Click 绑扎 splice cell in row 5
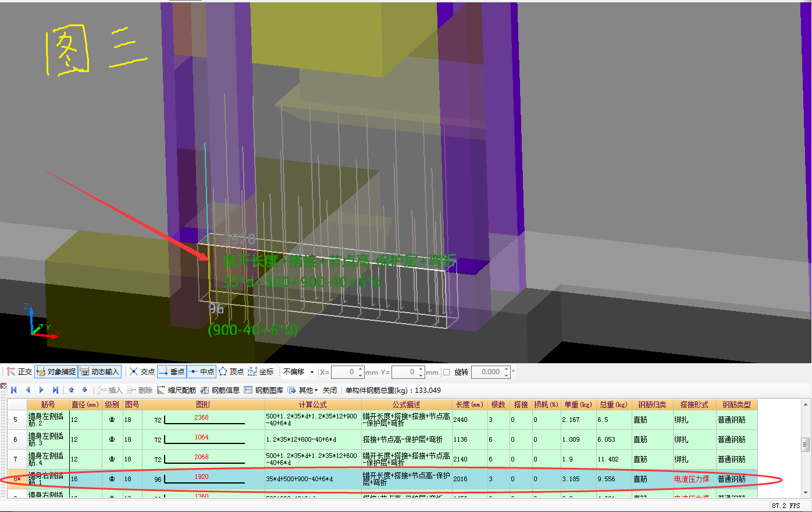This screenshot has height=512, width=812. (695, 420)
